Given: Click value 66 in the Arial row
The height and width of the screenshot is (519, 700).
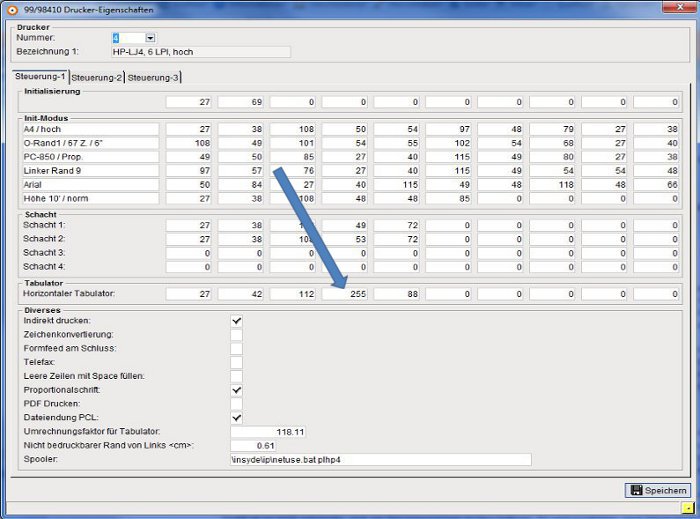Looking at the screenshot, I should (x=656, y=185).
